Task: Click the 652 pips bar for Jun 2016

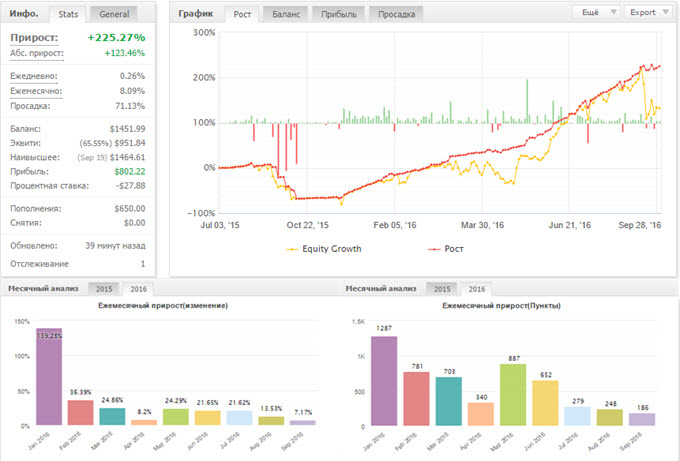Action: coord(545,403)
